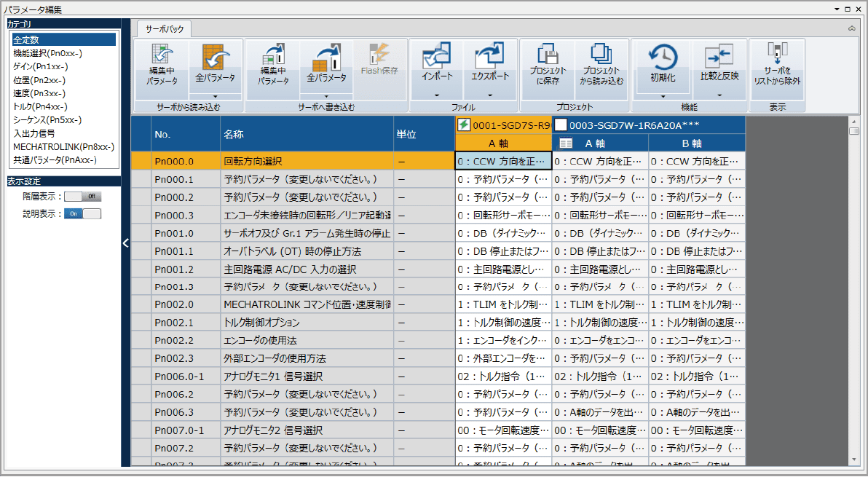Screen dimensions: 868x477
Task: Click サーボをリストから除外 icon
Action: coord(777,54)
